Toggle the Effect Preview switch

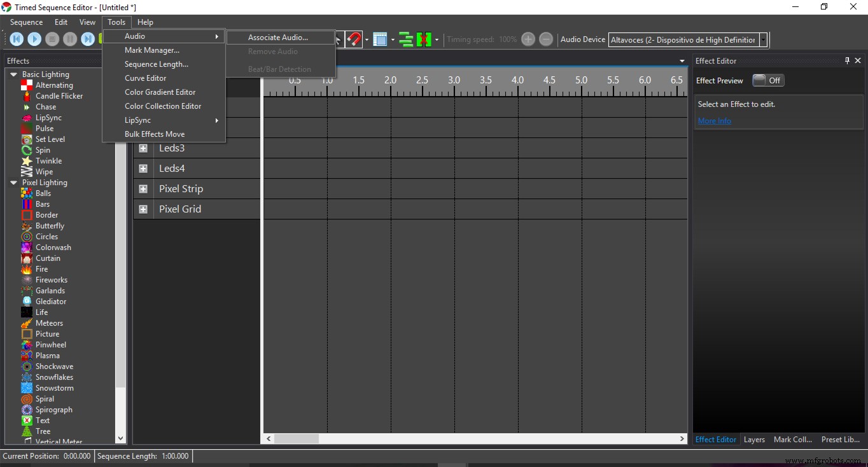tap(768, 81)
